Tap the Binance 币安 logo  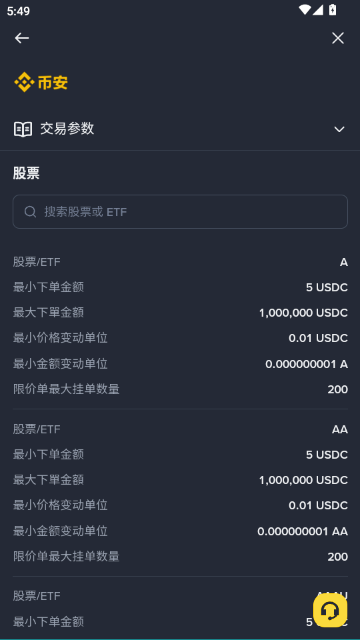point(41,82)
